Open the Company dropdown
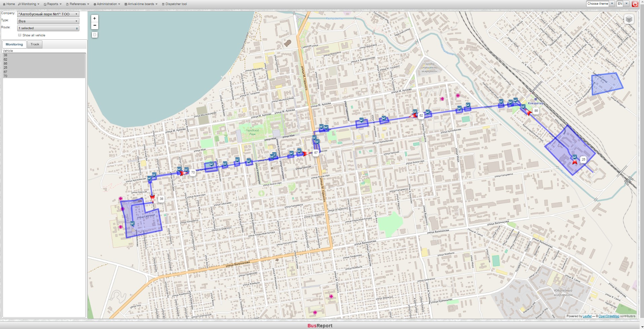The image size is (644, 329). coord(48,14)
